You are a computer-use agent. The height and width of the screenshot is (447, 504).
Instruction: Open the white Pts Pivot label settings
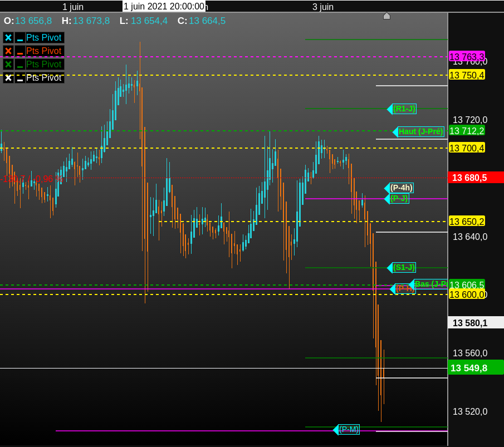43,78
